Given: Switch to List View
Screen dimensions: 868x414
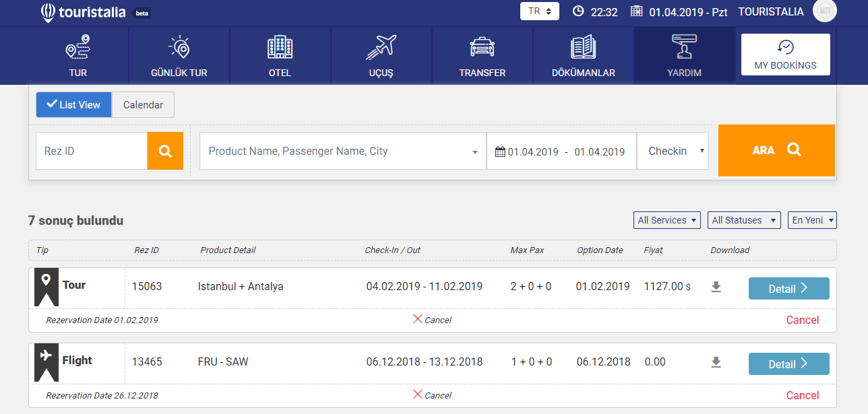Looking at the screenshot, I should (73, 104).
